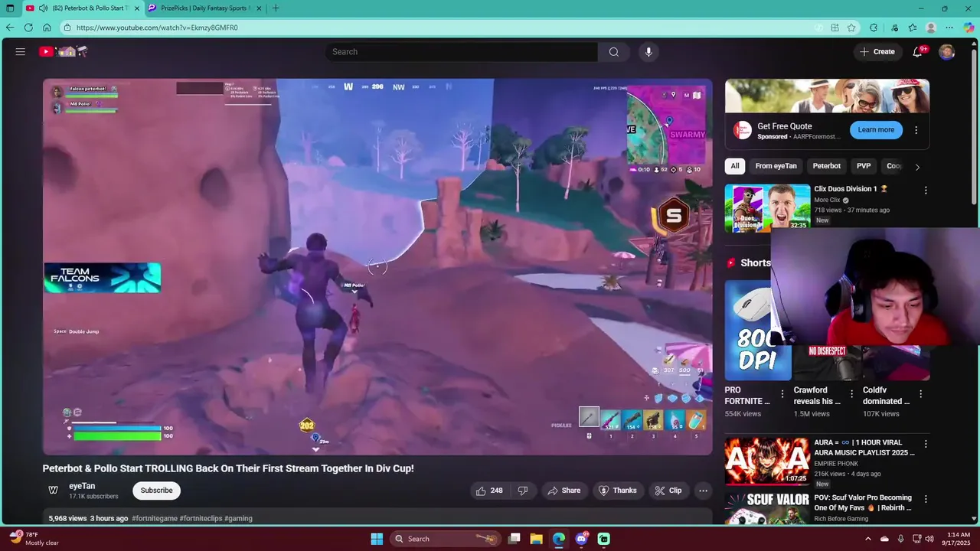Reload the page with refresh icon
Viewport: 980px width, 551px height.
28,28
